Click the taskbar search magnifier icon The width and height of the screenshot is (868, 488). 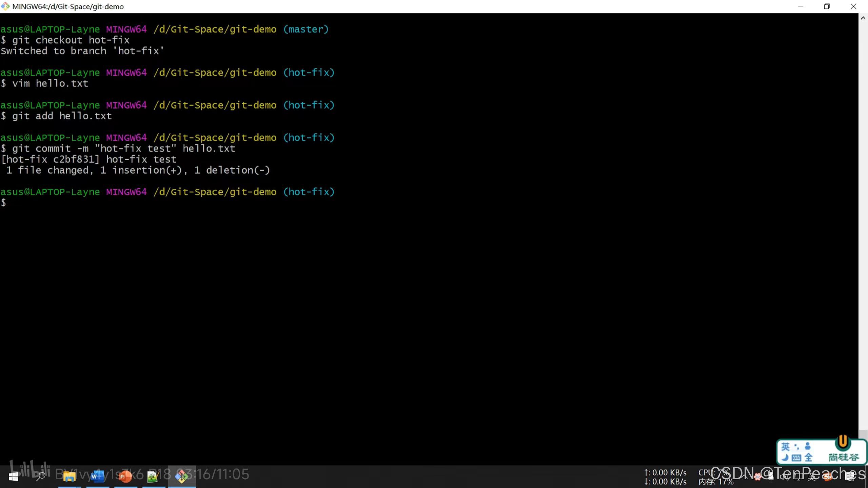click(x=41, y=476)
